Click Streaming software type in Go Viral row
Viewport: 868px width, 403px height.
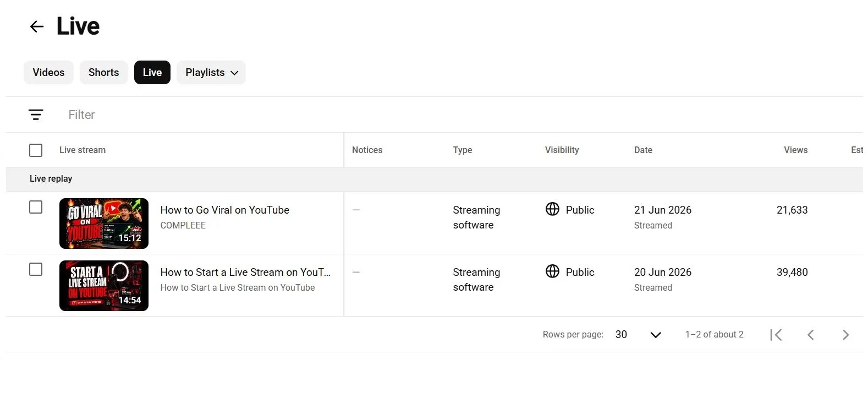[476, 217]
